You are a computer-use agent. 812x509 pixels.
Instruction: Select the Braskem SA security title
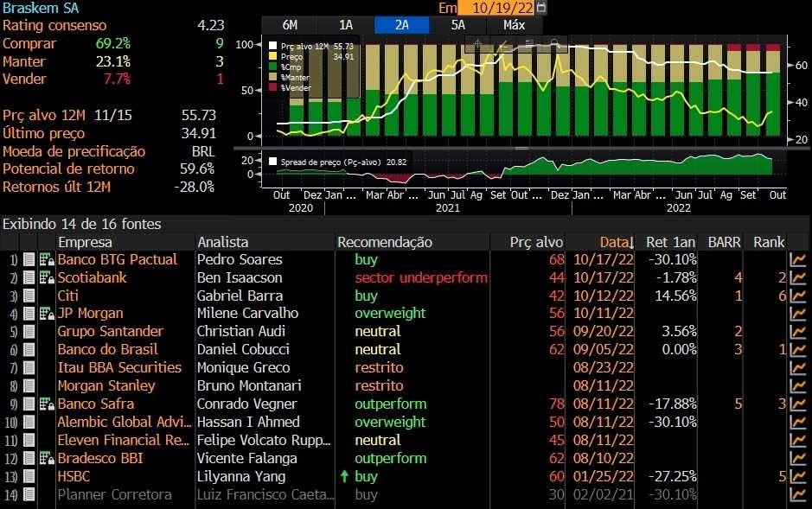pos(41,8)
